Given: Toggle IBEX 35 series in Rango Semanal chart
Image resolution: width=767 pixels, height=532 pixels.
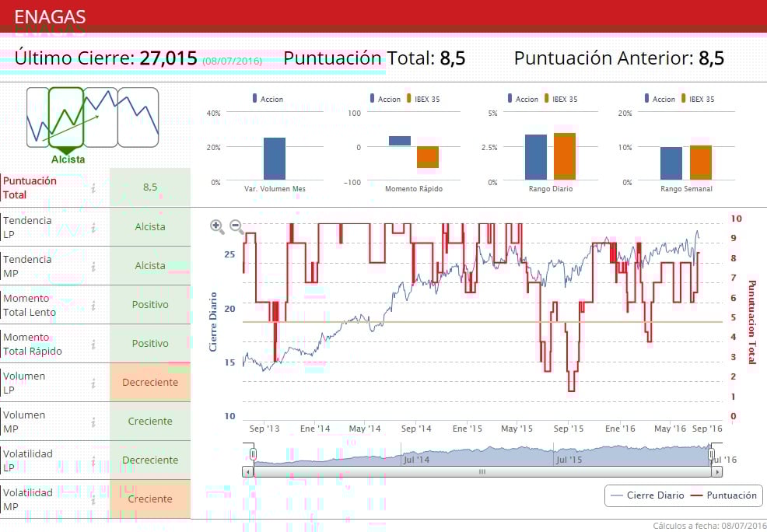Looking at the screenshot, I should (x=698, y=99).
